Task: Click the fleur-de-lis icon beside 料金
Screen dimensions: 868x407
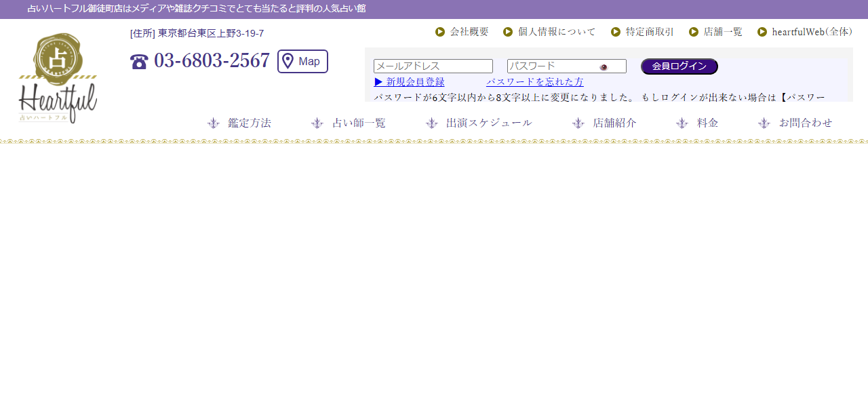Action: pyautogui.click(x=682, y=123)
